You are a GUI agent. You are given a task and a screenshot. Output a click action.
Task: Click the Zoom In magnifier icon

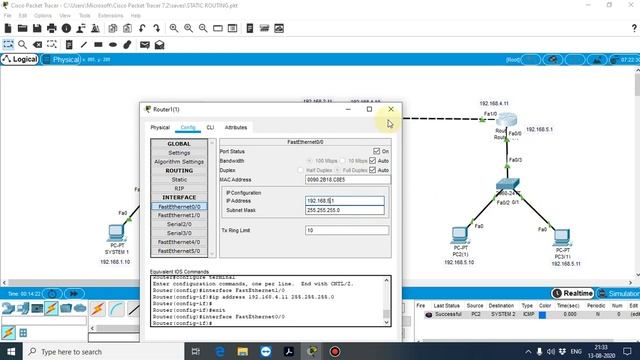coord(174,28)
